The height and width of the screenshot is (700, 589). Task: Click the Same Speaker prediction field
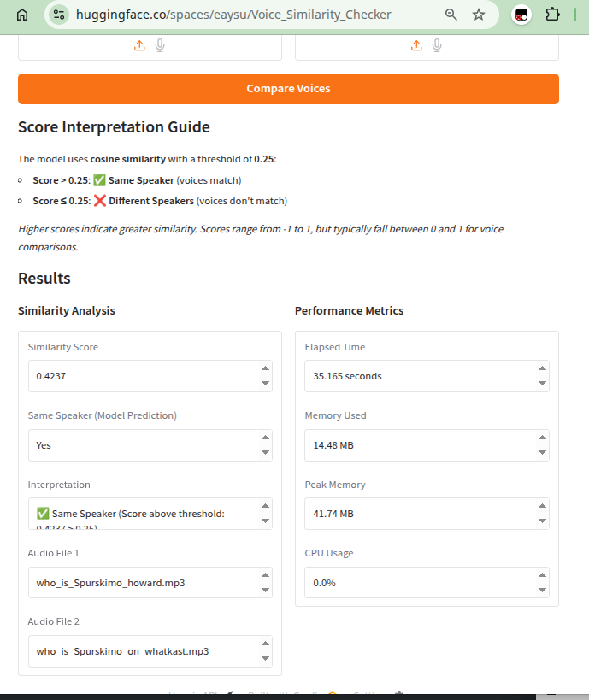point(150,445)
